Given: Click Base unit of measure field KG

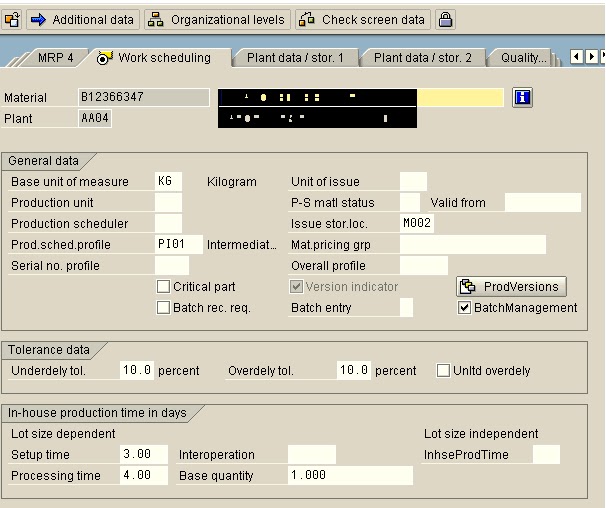Looking at the screenshot, I should coord(168,181).
